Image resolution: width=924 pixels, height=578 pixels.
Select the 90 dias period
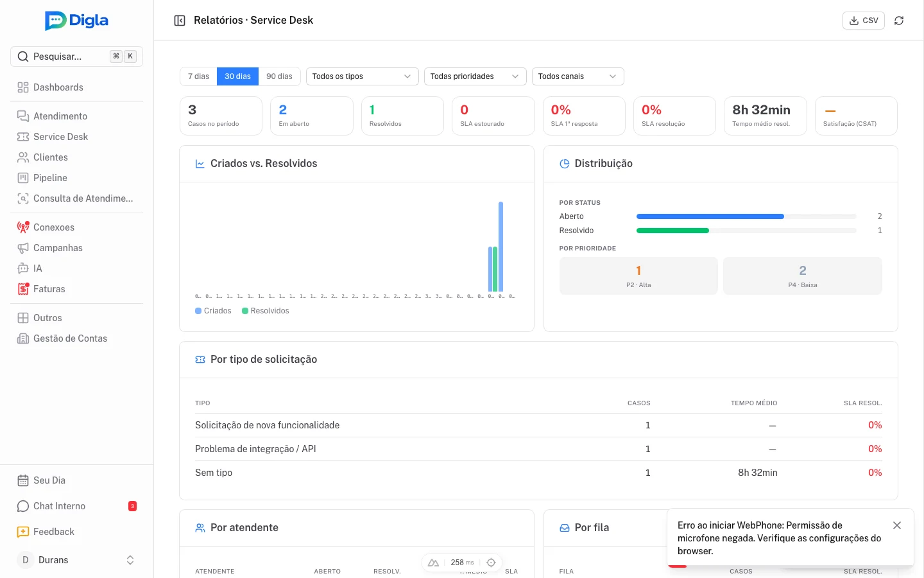tap(279, 76)
